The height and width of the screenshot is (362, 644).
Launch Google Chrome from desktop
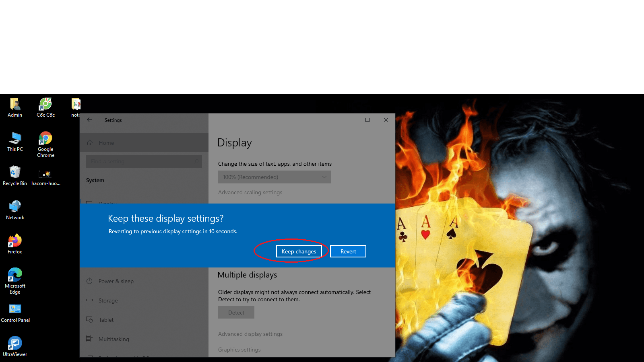pyautogui.click(x=45, y=139)
